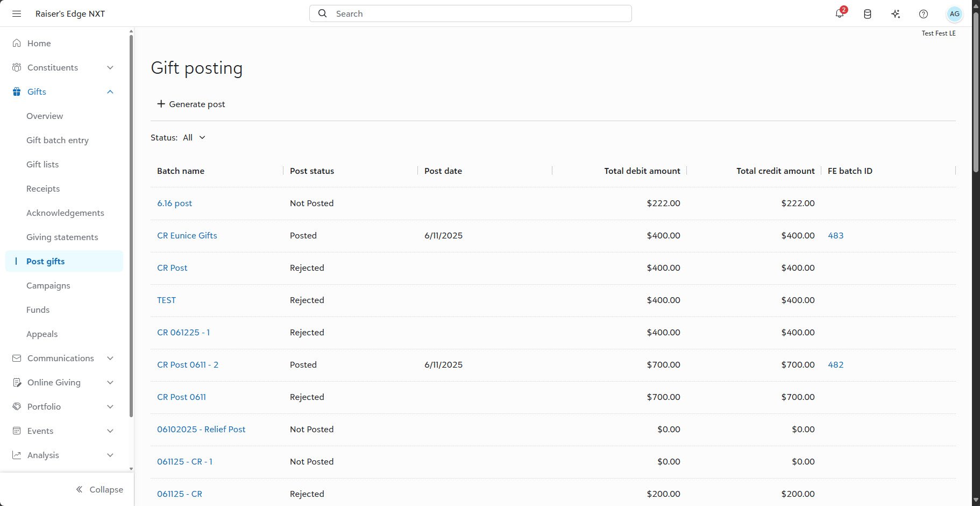Click Total debit amount column header

pyautogui.click(x=642, y=171)
